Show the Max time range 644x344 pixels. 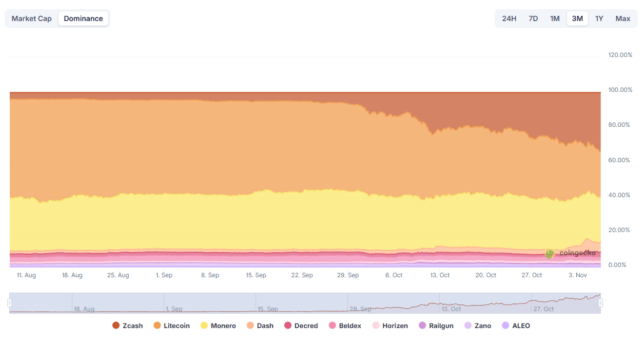pyautogui.click(x=622, y=18)
